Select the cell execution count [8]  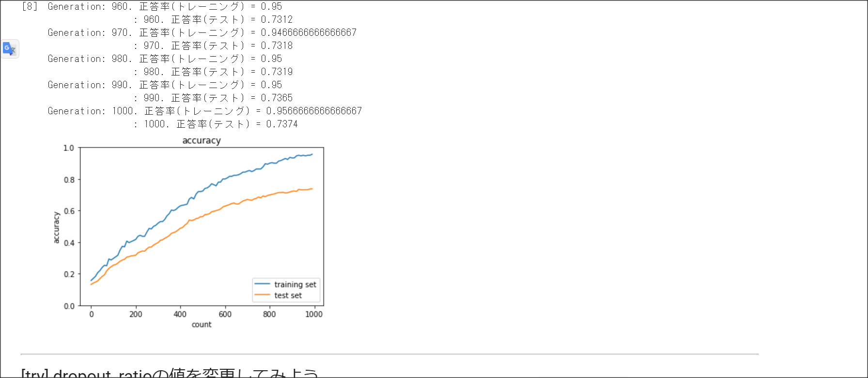[x=30, y=6]
